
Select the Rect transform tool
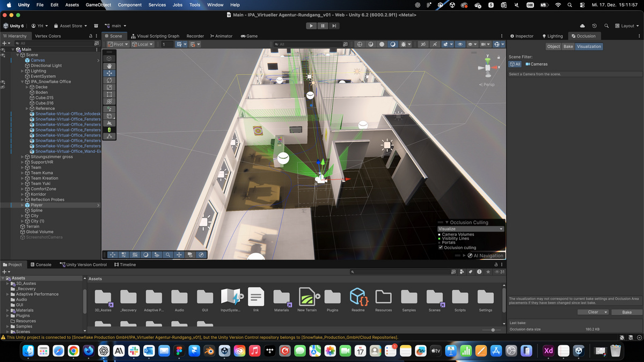point(109,94)
